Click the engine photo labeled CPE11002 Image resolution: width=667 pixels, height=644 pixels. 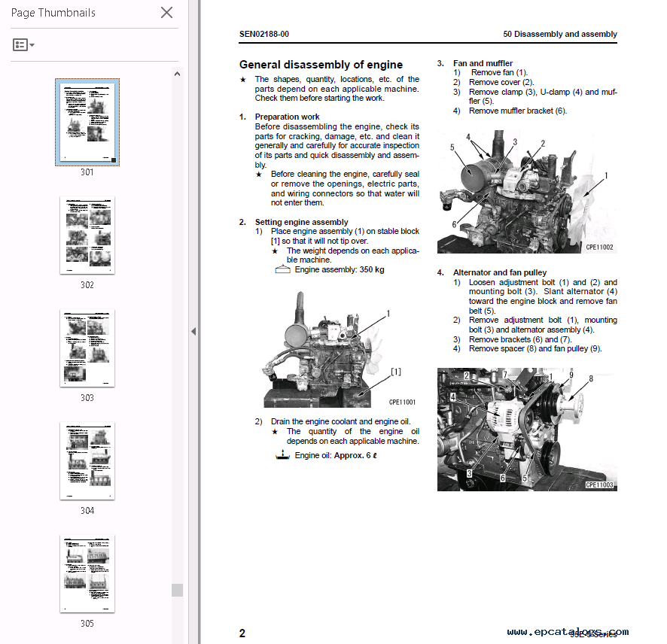point(527,192)
